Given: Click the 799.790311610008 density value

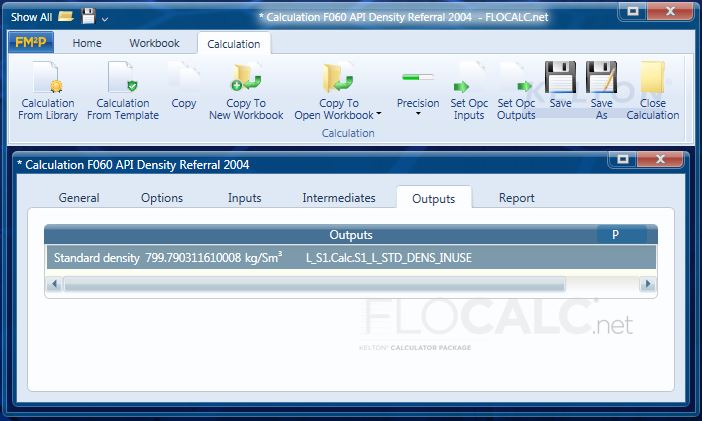Looking at the screenshot, I should [193, 258].
